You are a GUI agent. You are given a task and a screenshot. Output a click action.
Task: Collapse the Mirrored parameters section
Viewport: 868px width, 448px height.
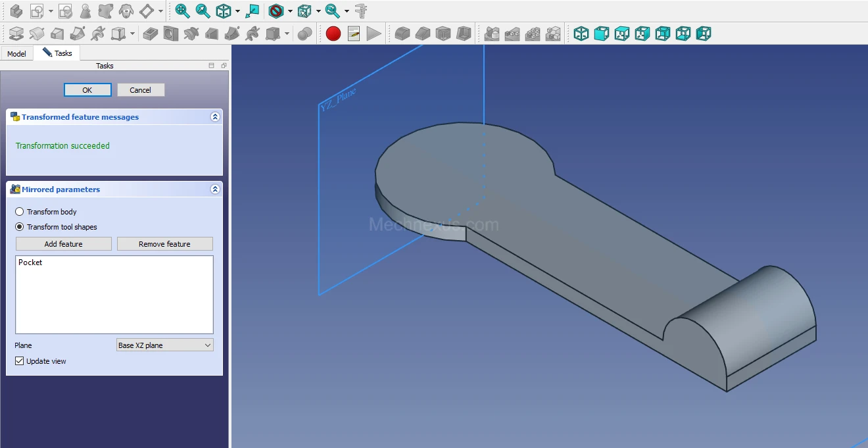point(214,189)
